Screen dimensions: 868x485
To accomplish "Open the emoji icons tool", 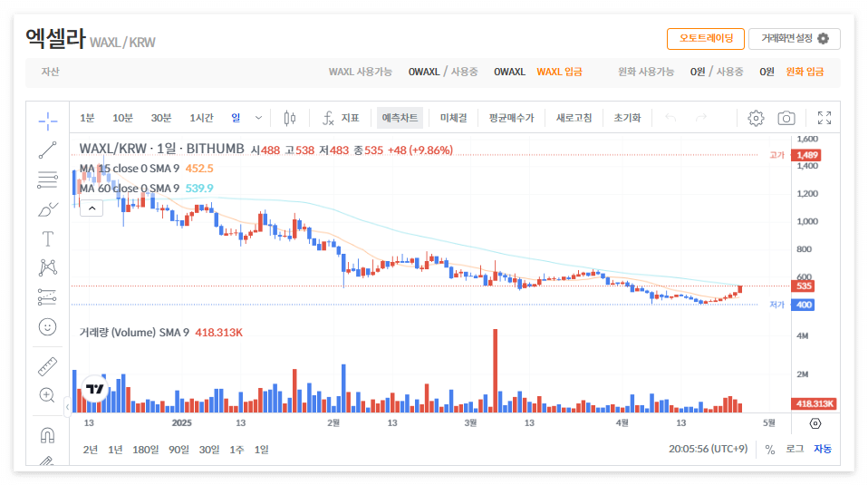I will [x=48, y=326].
